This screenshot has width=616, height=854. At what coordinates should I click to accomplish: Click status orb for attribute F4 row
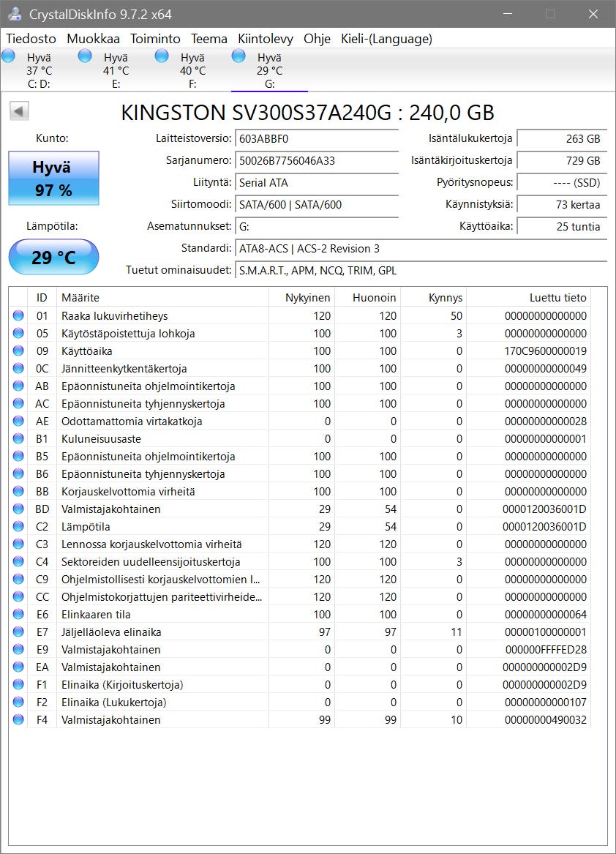[18, 719]
